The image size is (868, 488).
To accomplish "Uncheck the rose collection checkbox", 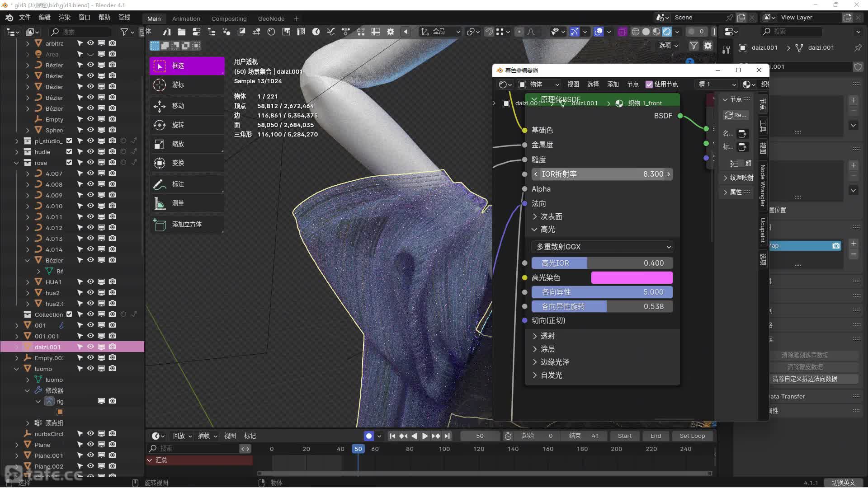I will [69, 163].
